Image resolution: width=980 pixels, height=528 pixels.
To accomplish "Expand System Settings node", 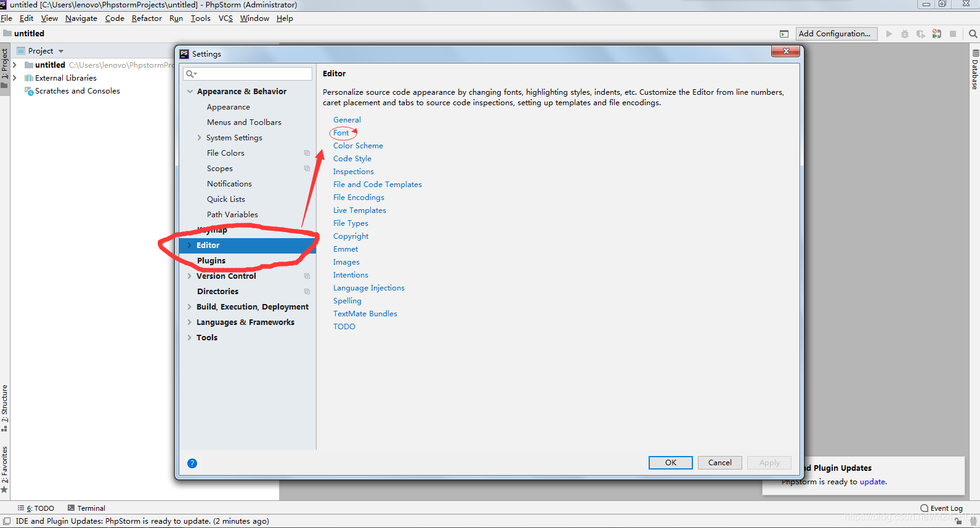I will (x=199, y=138).
